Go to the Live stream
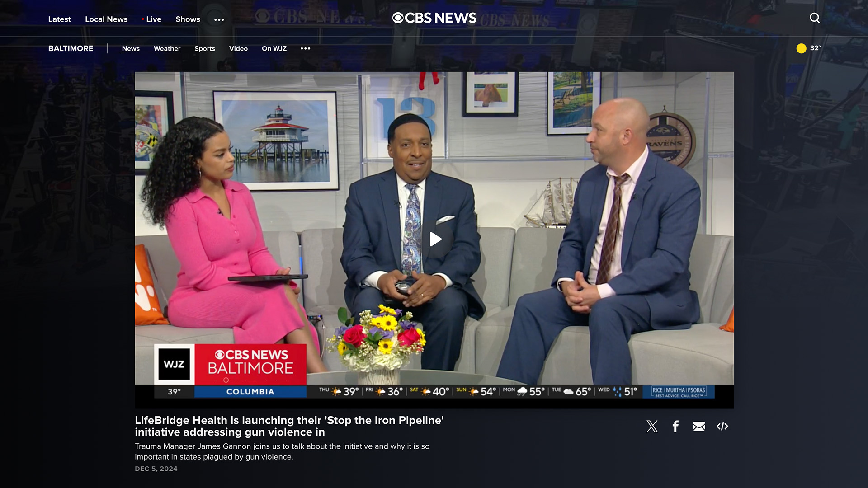Image resolution: width=868 pixels, height=488 pixels. point(153,19)
